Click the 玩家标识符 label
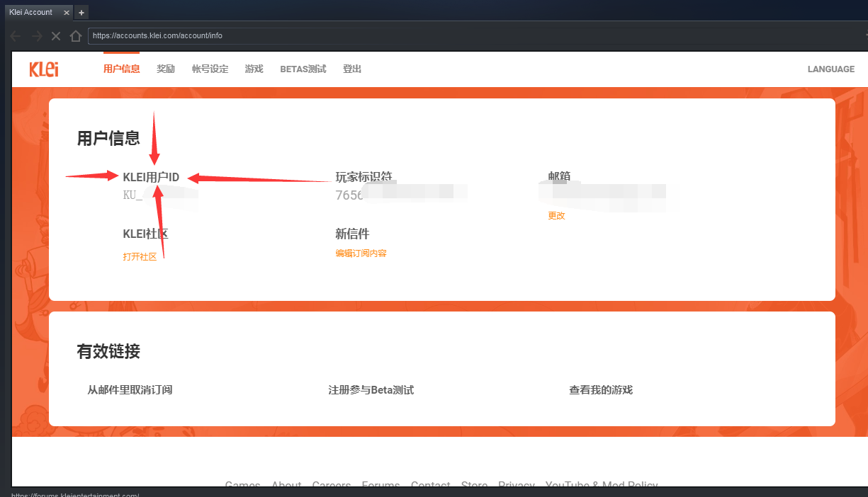This screenshot has width=868, height=497. click(x=363, y=177)
